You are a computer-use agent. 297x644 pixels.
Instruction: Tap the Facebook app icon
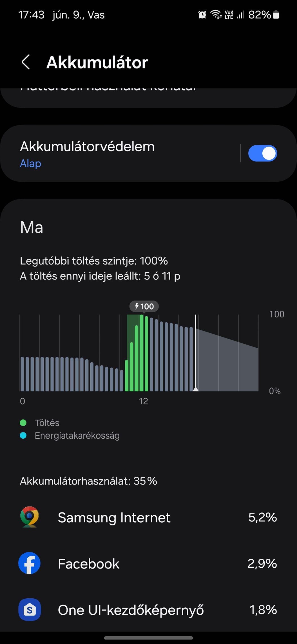point(29,563)
